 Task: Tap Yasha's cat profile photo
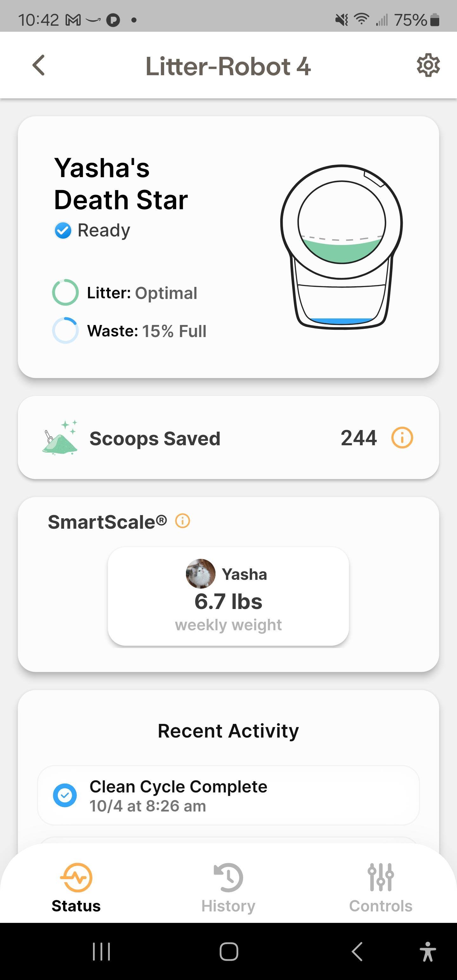[201, 573]
